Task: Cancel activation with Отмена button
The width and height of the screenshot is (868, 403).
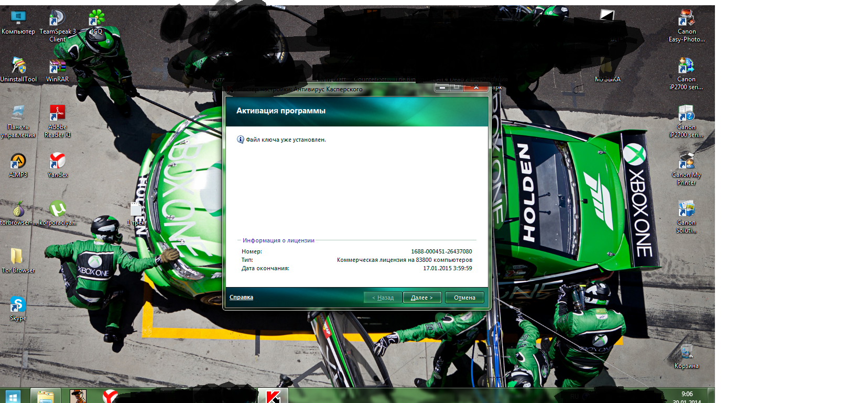Action: click(x=464, y=298)
